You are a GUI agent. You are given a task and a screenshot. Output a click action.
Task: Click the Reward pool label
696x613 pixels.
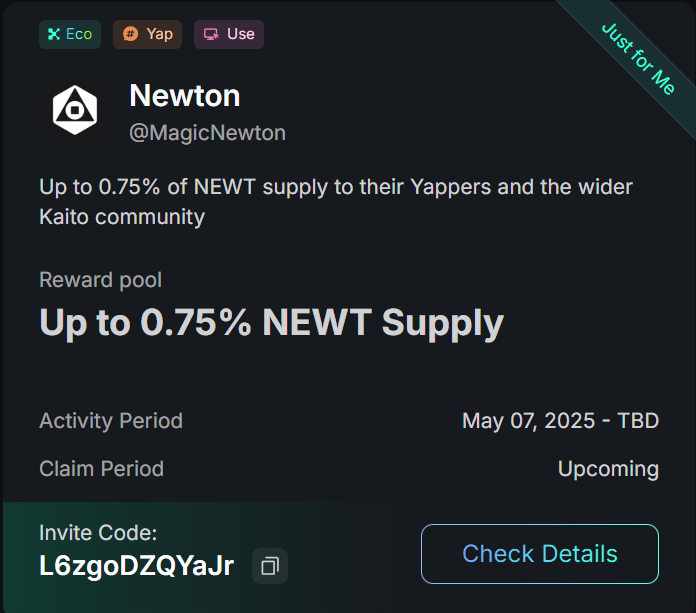(x=100, y=280)
